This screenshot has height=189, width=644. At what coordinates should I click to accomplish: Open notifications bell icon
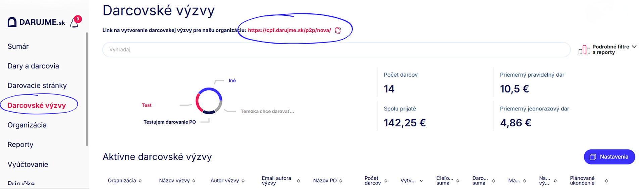[x=74, y=23]
